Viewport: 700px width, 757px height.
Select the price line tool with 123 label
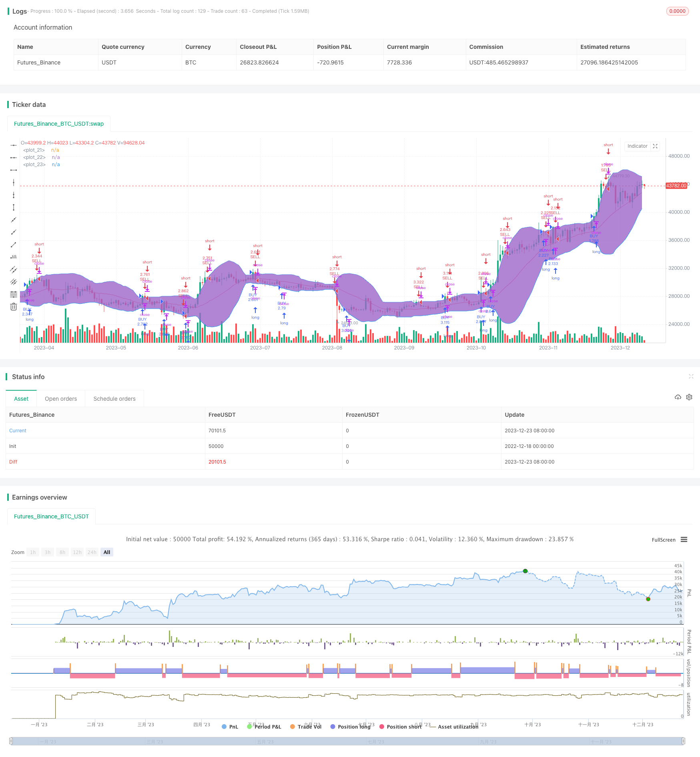point(14,257)
